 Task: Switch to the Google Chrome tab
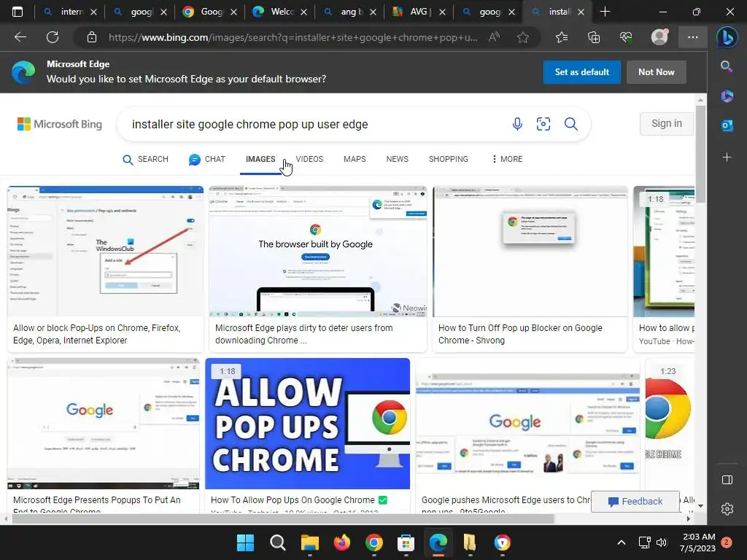click(x=209, y=12)
